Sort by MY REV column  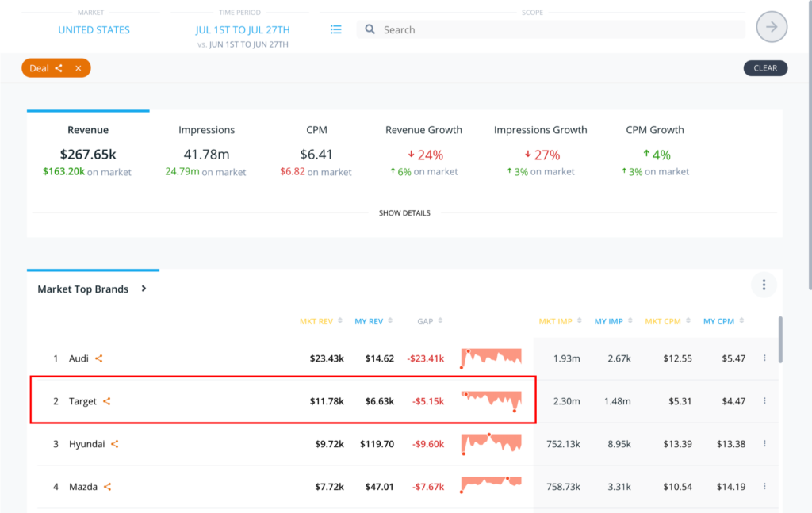coord(373,321)
